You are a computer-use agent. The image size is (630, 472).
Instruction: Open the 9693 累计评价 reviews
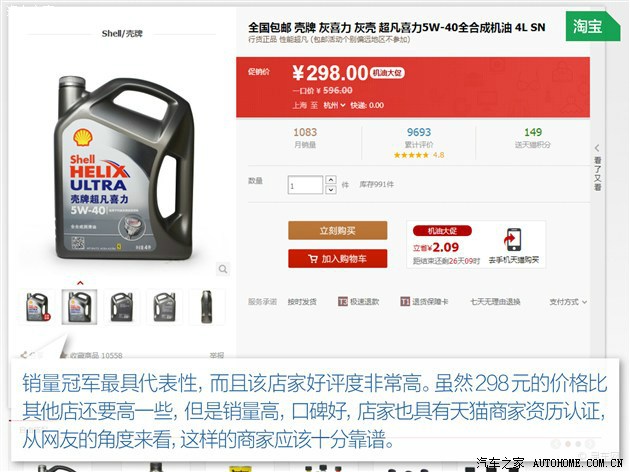tap(419, 138)
